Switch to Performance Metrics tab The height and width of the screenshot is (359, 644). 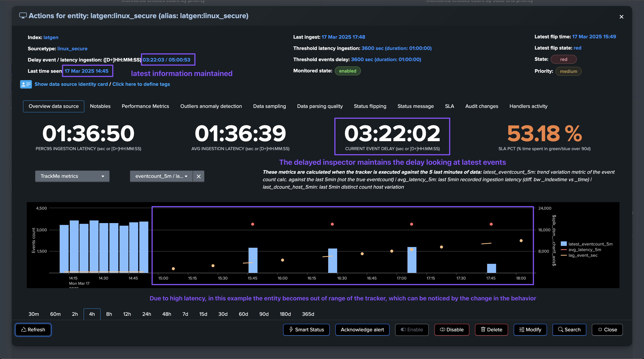click(x=145, y=106)
